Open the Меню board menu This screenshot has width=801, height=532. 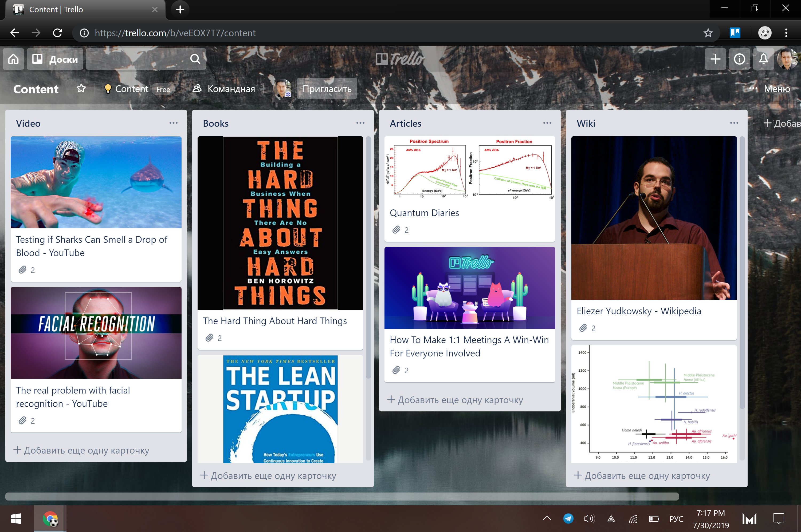click(769, 89)
